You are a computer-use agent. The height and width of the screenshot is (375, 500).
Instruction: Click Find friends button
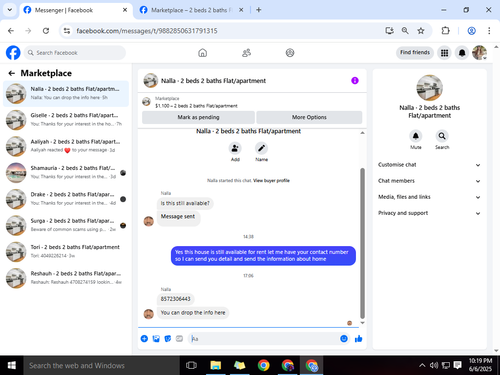[415, 52]
